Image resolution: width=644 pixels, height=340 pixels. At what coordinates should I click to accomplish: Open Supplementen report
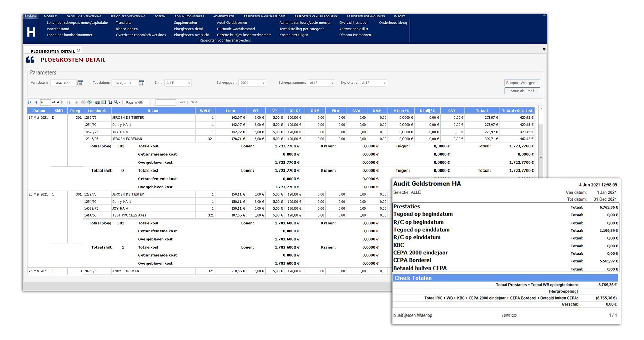click(x=185, y=23)
